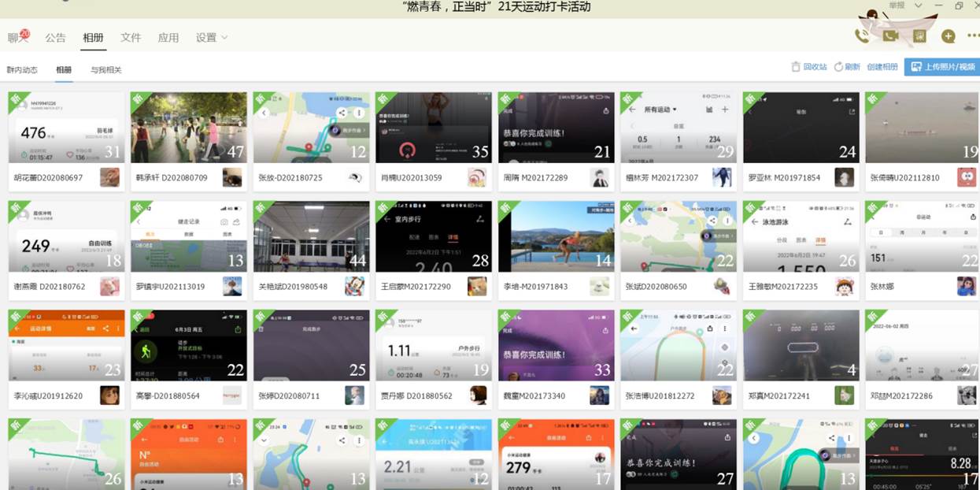Click the 创建相册 link
The image size is (980, 490).
pos(882,67)
